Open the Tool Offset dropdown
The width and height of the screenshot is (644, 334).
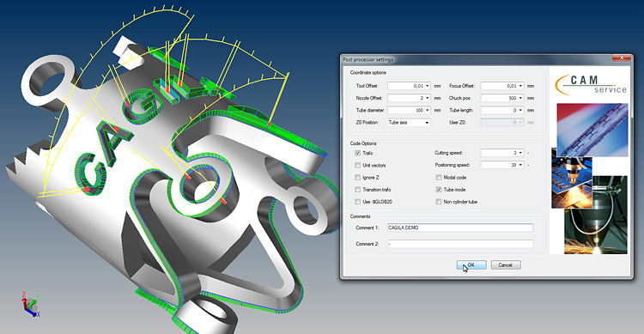point(427,86)
